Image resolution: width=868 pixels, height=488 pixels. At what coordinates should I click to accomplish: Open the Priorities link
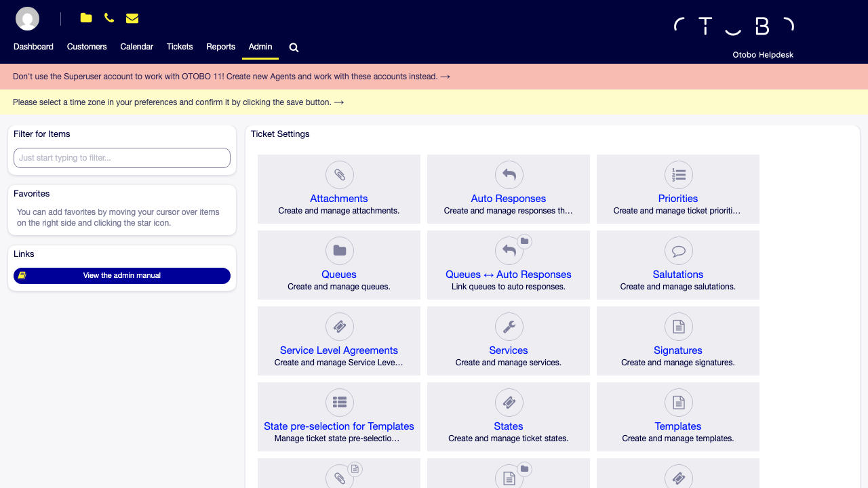(678, 199)
